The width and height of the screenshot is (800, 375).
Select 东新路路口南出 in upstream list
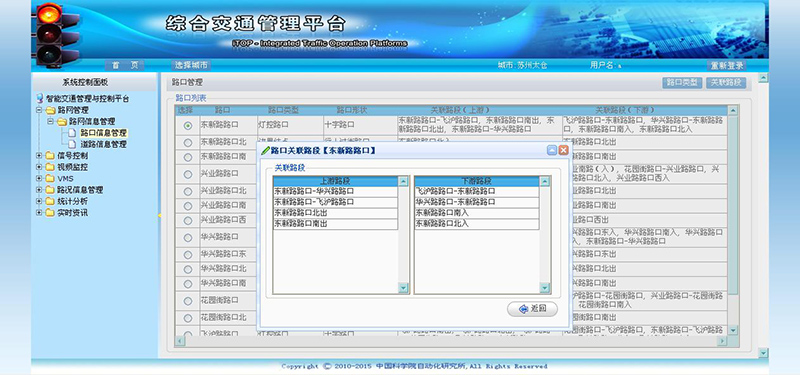point(335,224)
